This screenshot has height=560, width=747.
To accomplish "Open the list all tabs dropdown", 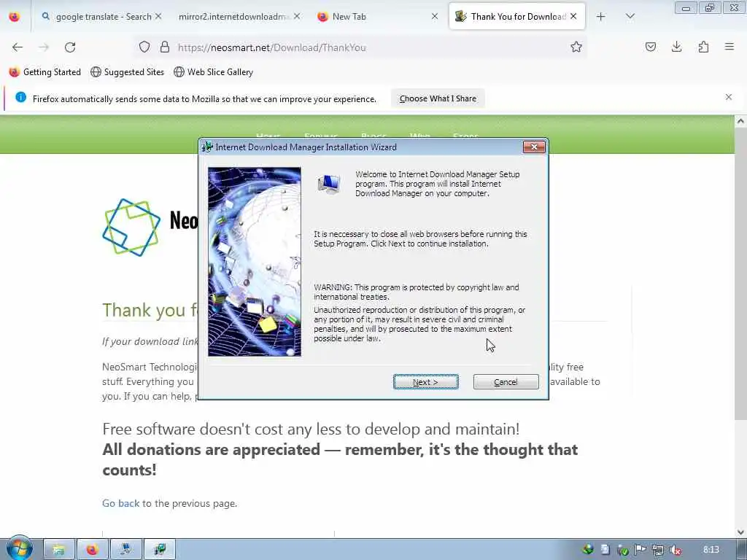I will pyautogui.click(x=630, y=17).
